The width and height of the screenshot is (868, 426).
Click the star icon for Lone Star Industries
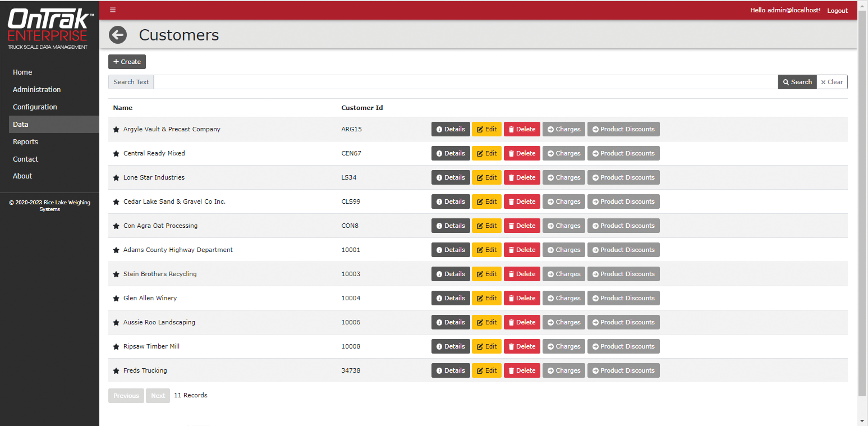coord(116,178)
